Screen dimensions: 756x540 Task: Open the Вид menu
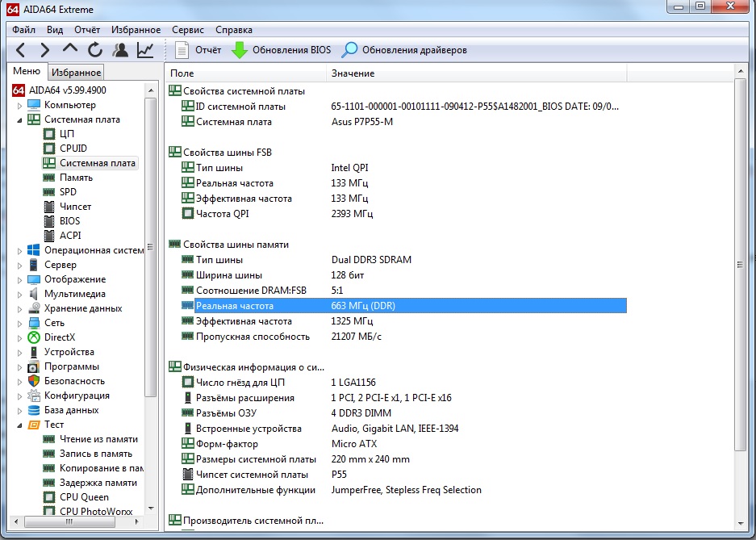click(x=55, y=30)
